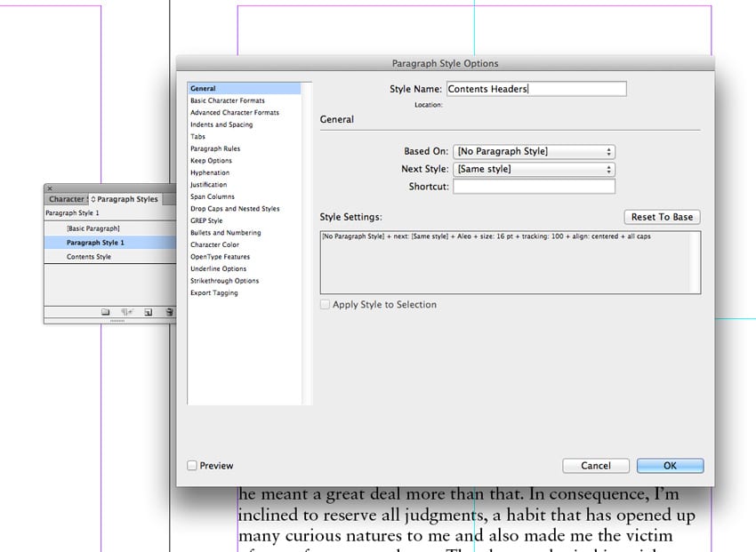This screenshot has height=552, width=756.
Task: Select Keep Options in the list
Action: (x=211, y=161)
